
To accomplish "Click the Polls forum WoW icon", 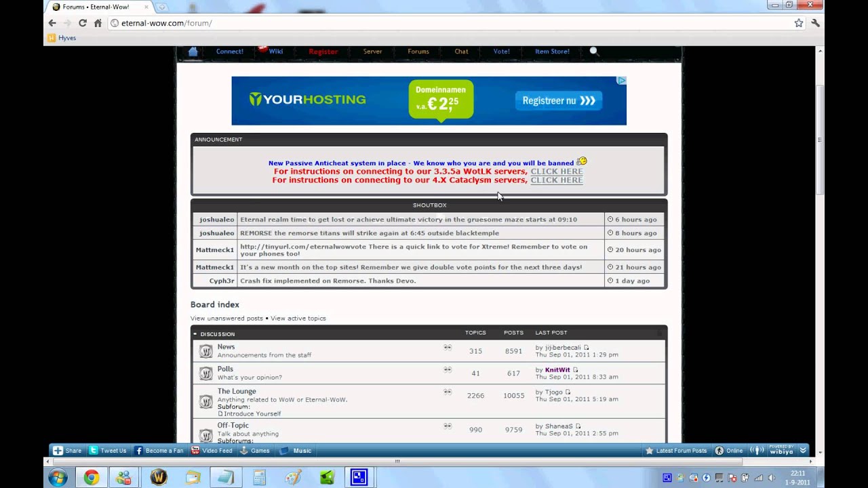I will 205,373.
